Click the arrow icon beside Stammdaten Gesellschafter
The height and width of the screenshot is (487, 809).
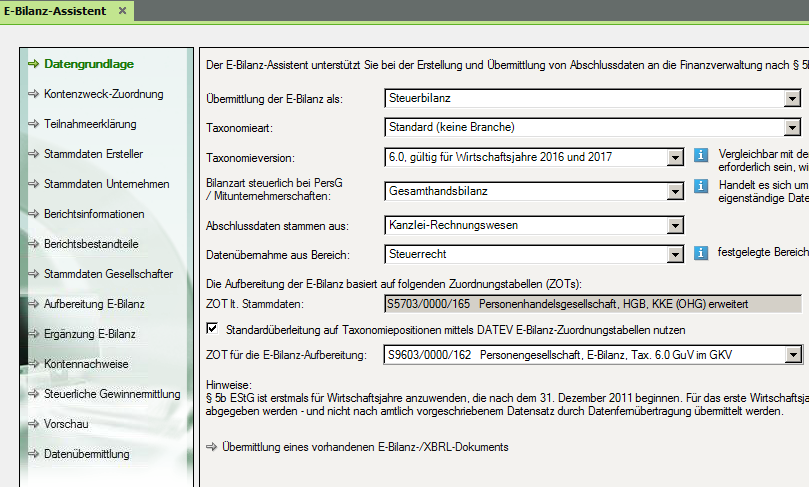34,273
